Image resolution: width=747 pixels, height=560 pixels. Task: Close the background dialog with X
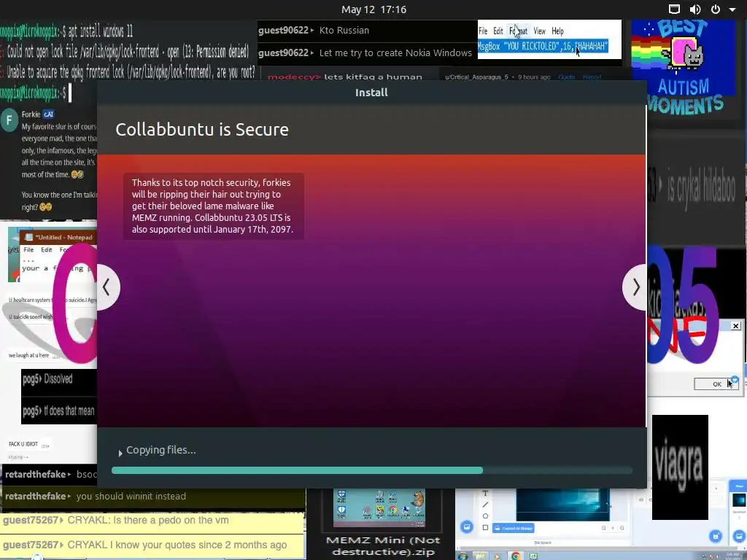pos(735,326)
